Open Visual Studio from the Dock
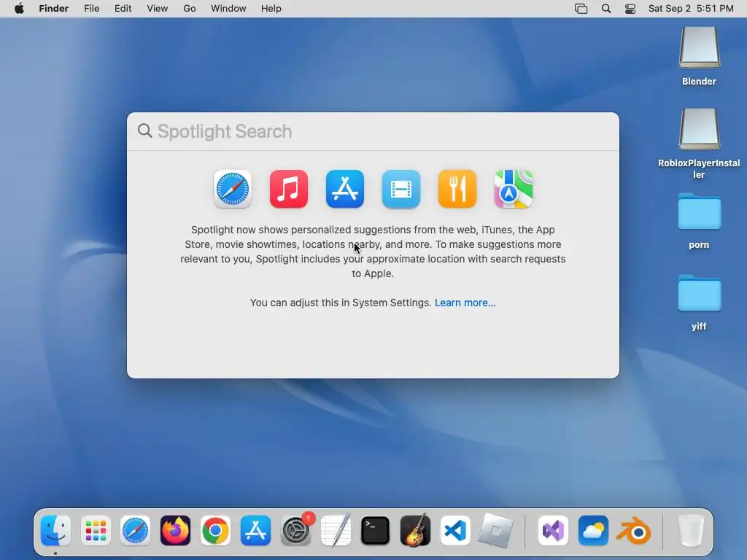Screen dimensions: 747x560 pyautogui.click(x=553, y=530)
